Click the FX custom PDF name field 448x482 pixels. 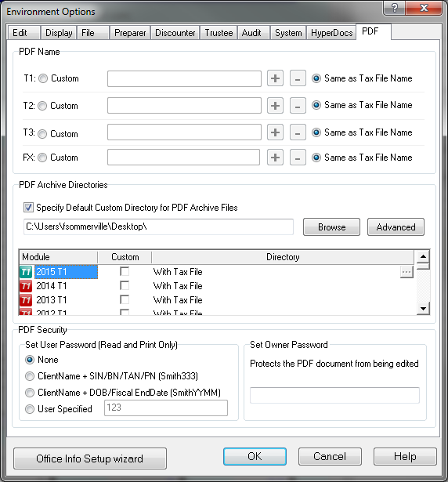[183, 157]
